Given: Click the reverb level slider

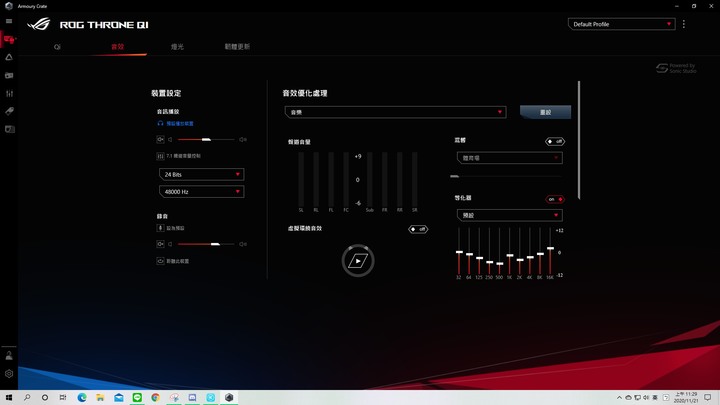Looking at the screenshot, I should (x=506, y=176).
